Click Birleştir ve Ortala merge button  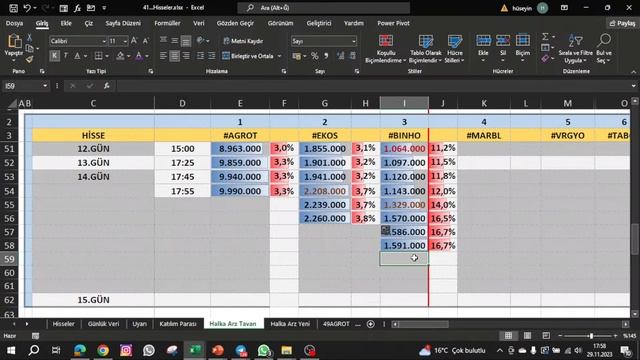pyautogui.click(x=248, y=56)
